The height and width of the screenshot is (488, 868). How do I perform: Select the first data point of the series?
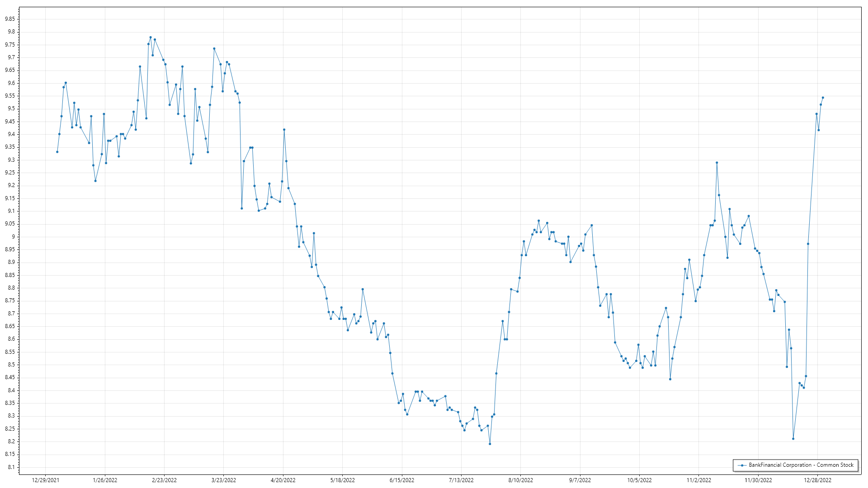(x=57, y=152)
